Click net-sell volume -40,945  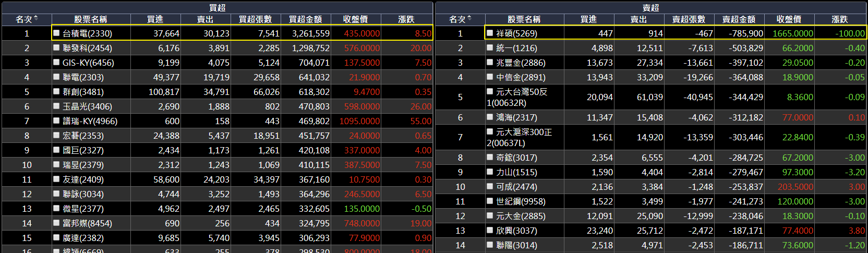[x=698, y=97]
